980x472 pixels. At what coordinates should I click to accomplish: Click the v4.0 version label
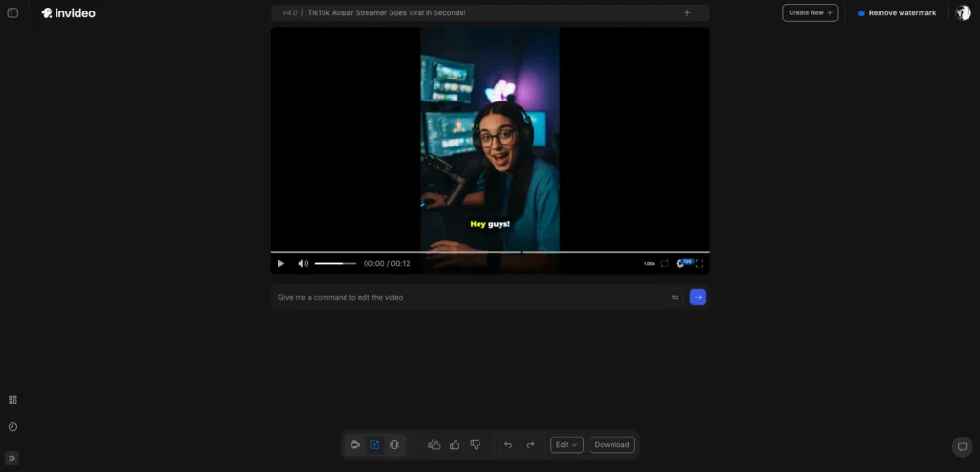coord(289,12)
